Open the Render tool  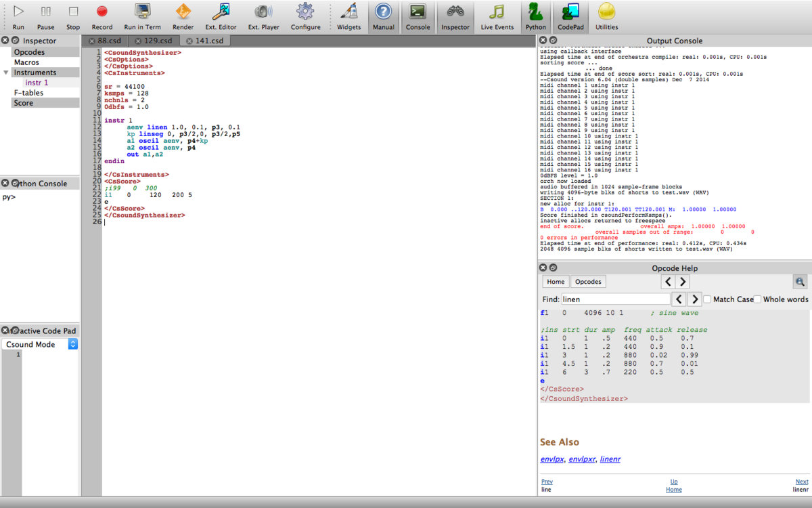click(183, 12)
